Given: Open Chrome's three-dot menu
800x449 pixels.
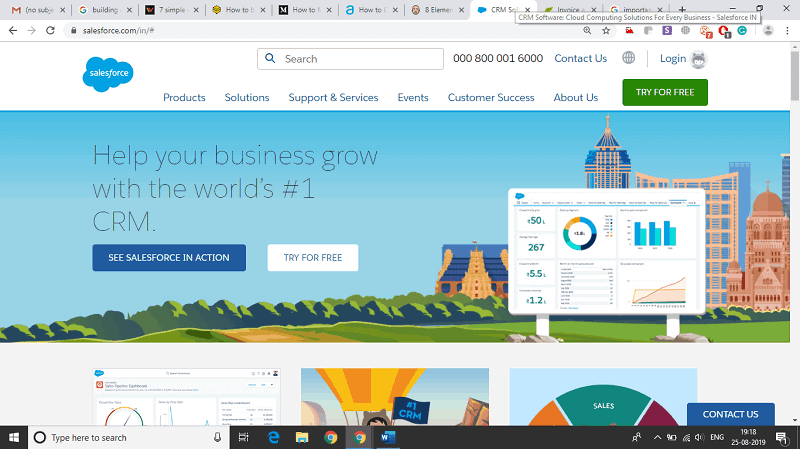Looking at the screenshot, I should click(x=788, y=31).
